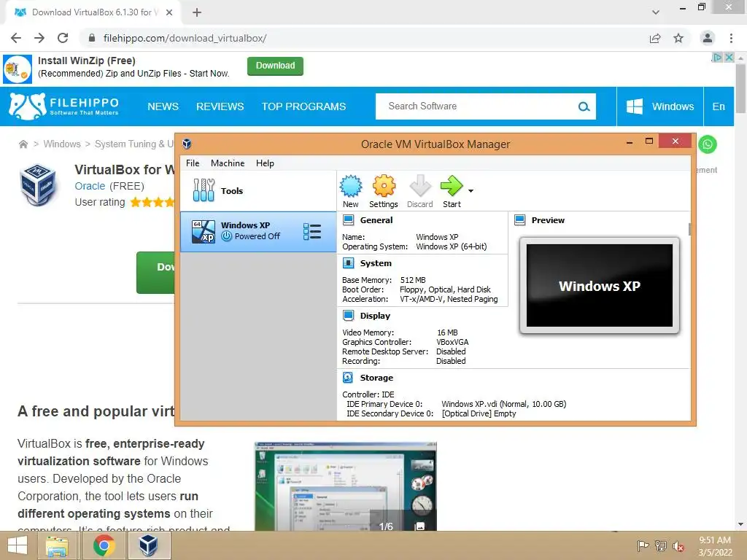The width and height of the screenshot is (747, 560).
Task: Click the New machine icon in VirtualBox toolbar
Action: [x=351, y=186]
